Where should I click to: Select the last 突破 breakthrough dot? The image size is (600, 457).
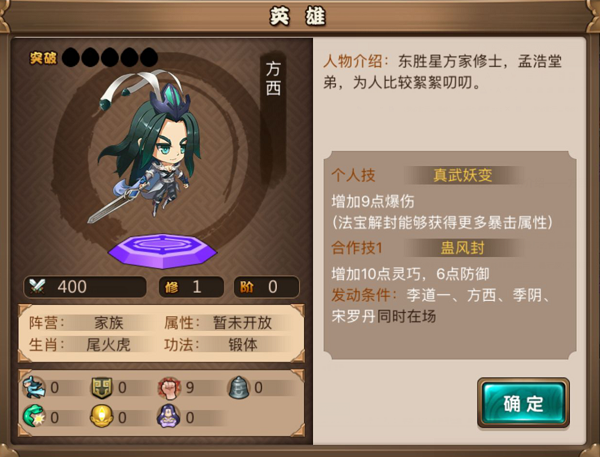[x=149, y=58]
